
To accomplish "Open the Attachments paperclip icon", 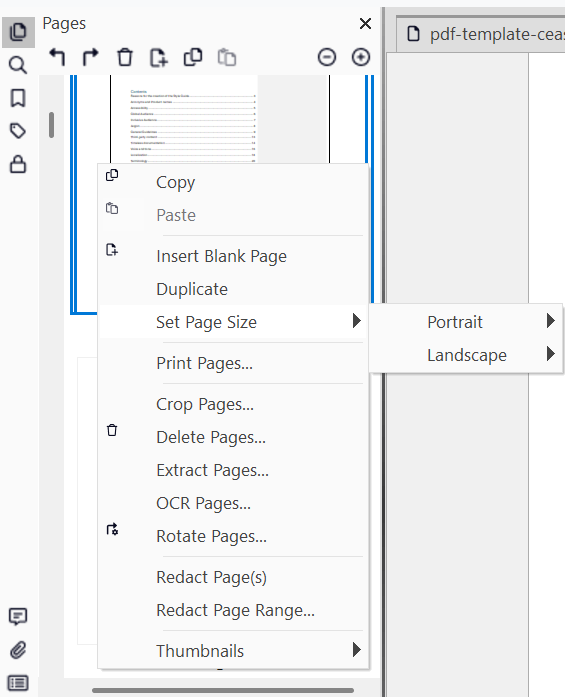I will pyautogui.click(x=18, y=650).
